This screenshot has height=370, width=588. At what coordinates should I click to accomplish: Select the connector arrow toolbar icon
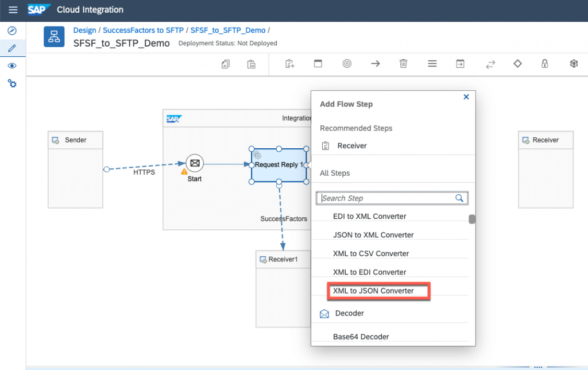376,63
